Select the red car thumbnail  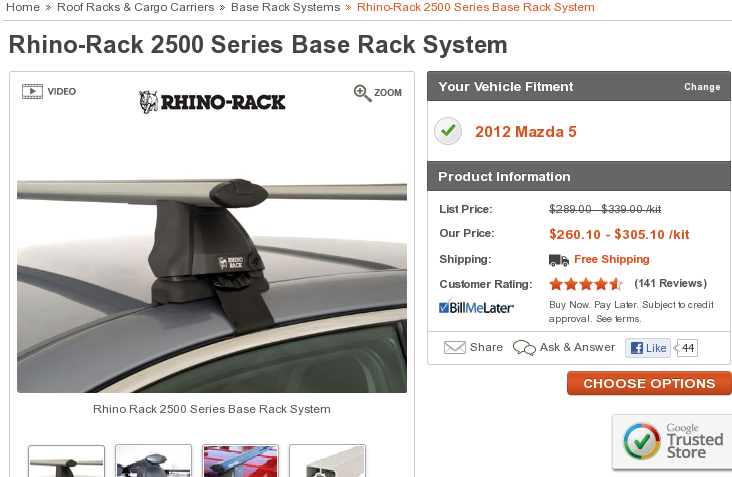(240, 461)
